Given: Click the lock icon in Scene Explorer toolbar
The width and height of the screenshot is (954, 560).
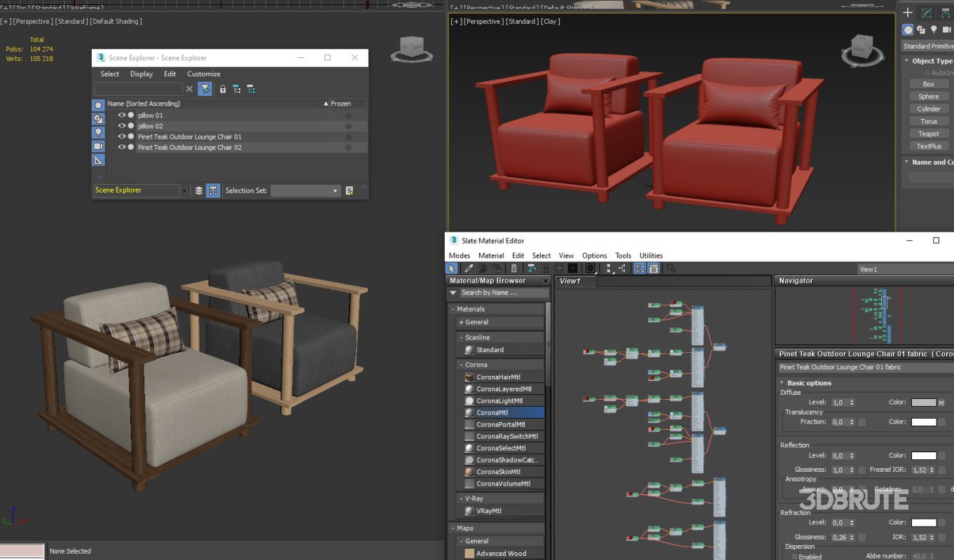Looking at the screenshot, I should [223, 89].
